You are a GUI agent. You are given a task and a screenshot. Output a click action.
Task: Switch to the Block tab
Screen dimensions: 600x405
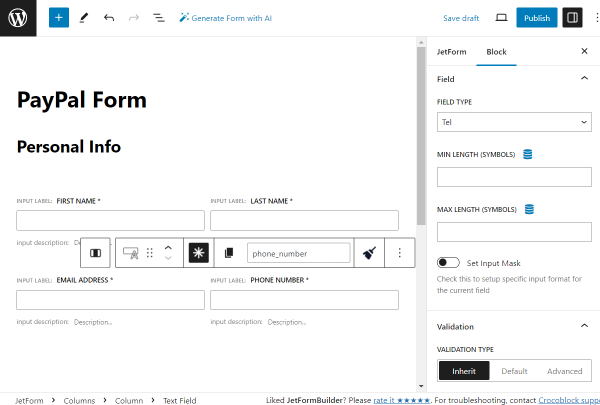(496, 52)
